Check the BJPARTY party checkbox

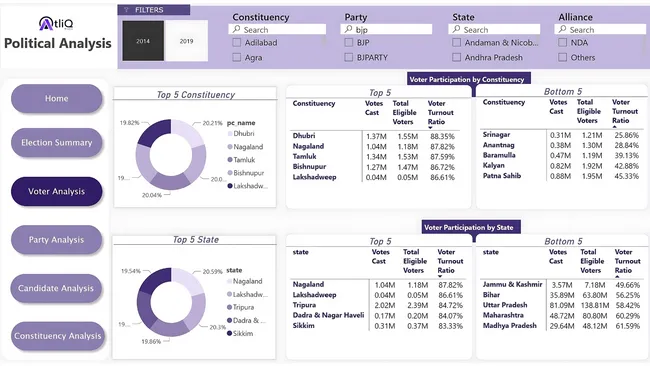pos(349,57)
